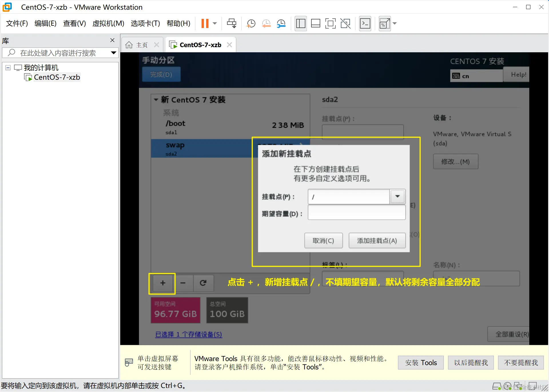Open 已选择 1 个存储设备(S) link

189,334
